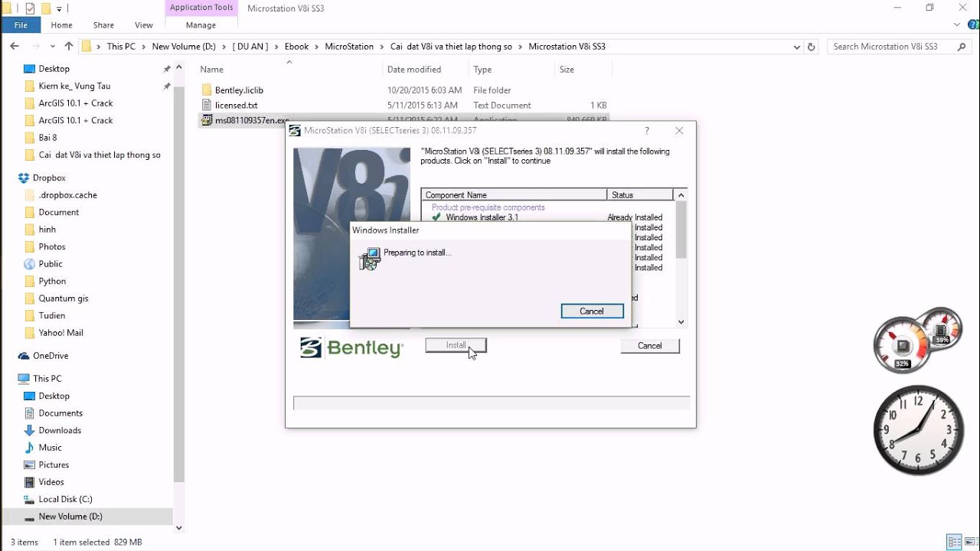
Task: Click the analog clock desktop gadget
Action: tap(919, 430)
